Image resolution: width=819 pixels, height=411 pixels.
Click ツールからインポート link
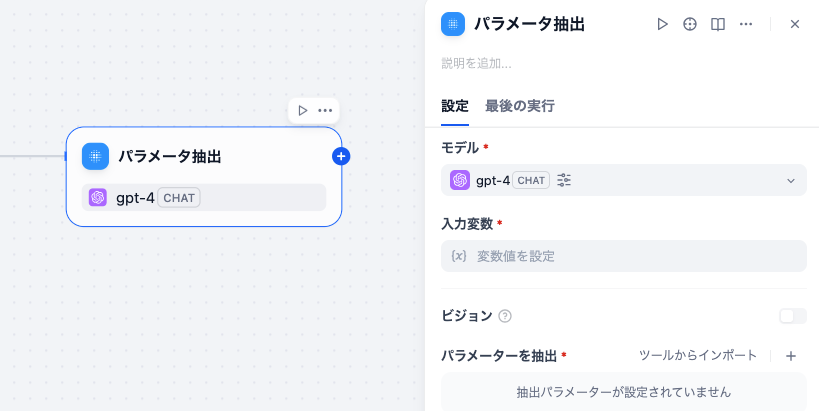pos(698,355)
